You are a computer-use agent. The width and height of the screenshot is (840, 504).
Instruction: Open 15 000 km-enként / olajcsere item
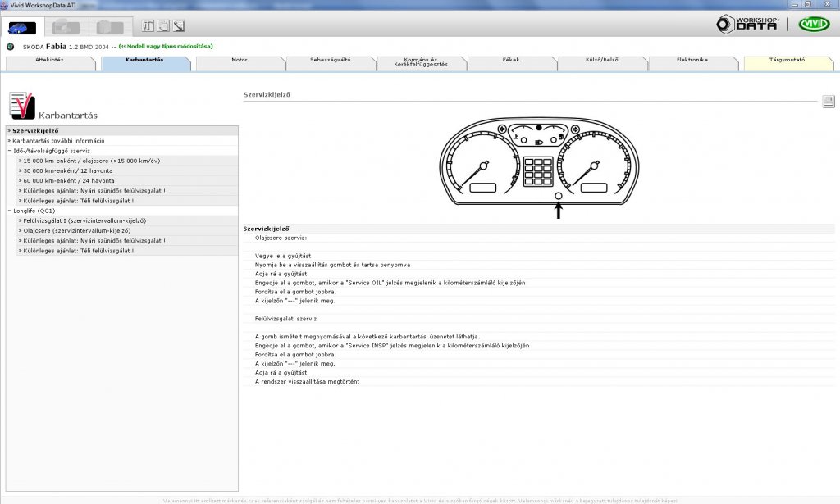pos(127,161)
